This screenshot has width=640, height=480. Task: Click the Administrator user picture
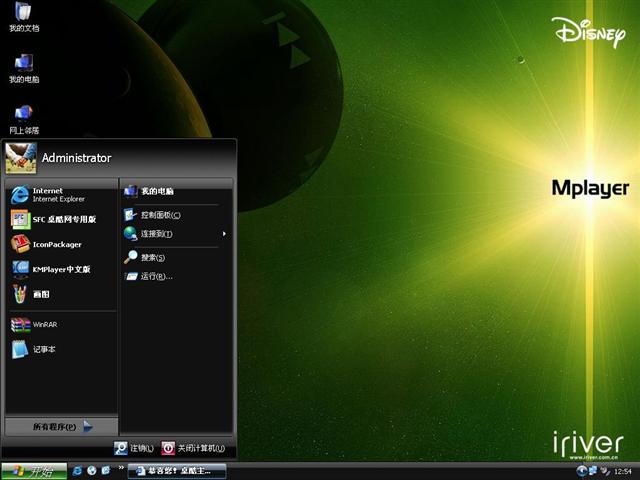click(x=21, y=158)
